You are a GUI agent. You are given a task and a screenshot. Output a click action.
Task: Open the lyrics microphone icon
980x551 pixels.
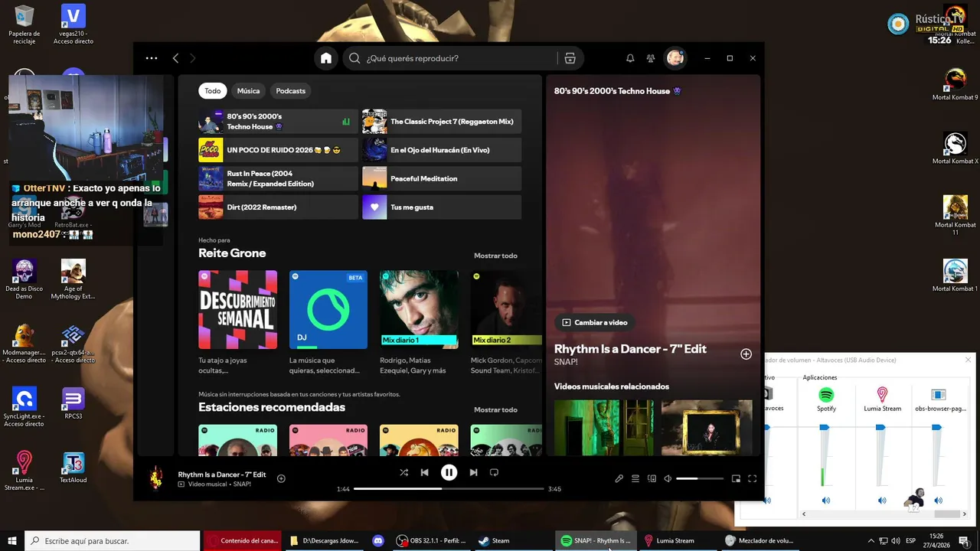619,478
